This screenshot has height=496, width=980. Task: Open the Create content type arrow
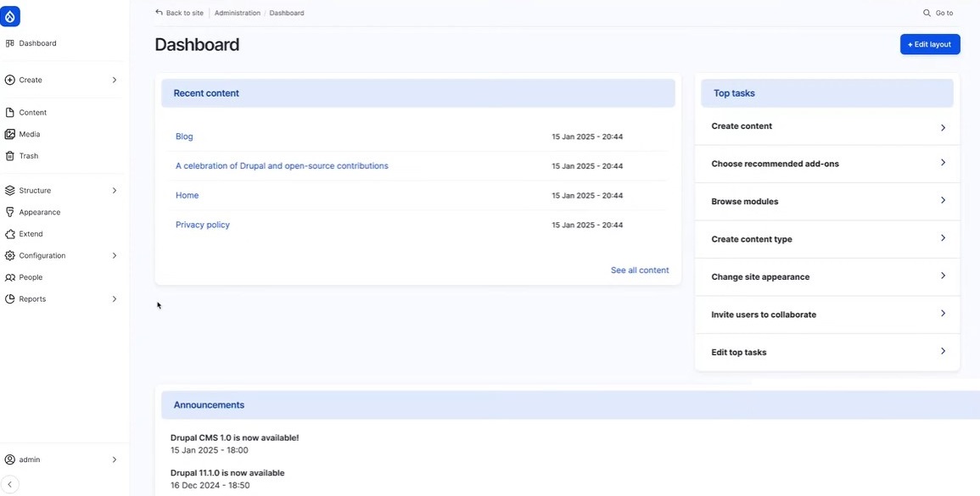pos(944,238)
